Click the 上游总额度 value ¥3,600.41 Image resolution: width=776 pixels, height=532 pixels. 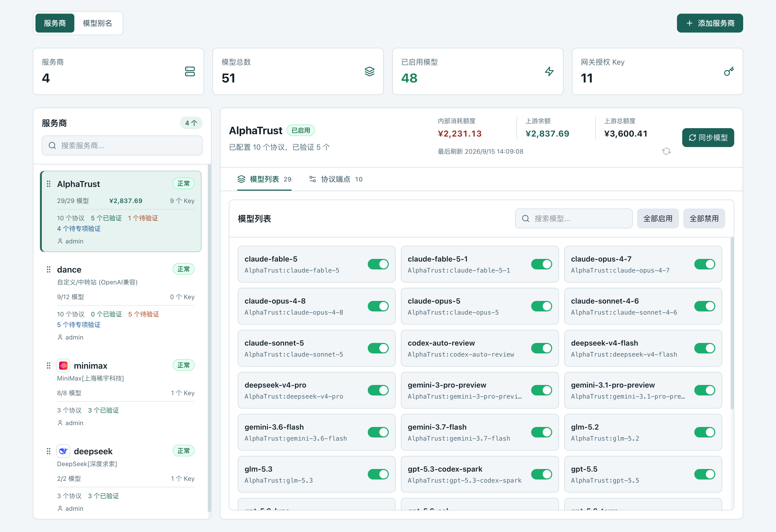626,133
